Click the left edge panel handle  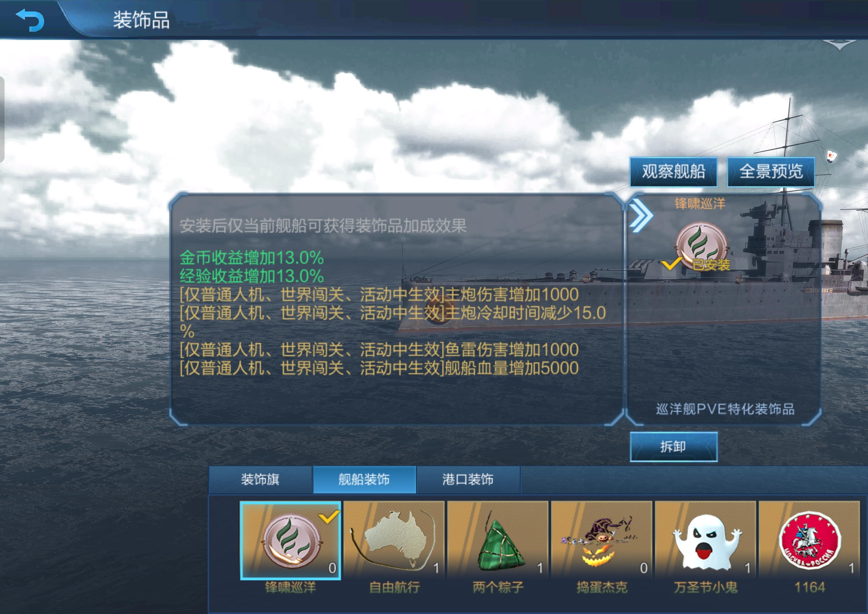(2, 119)
